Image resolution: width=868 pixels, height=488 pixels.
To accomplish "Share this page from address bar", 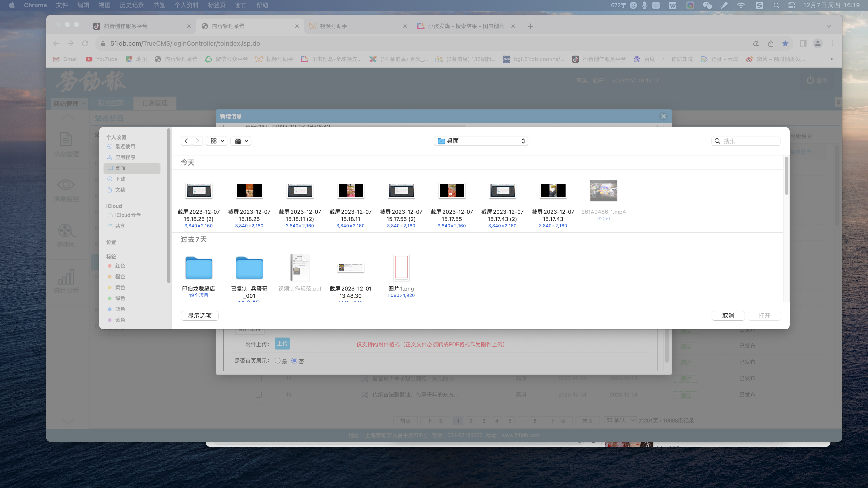I will (771, 43).
